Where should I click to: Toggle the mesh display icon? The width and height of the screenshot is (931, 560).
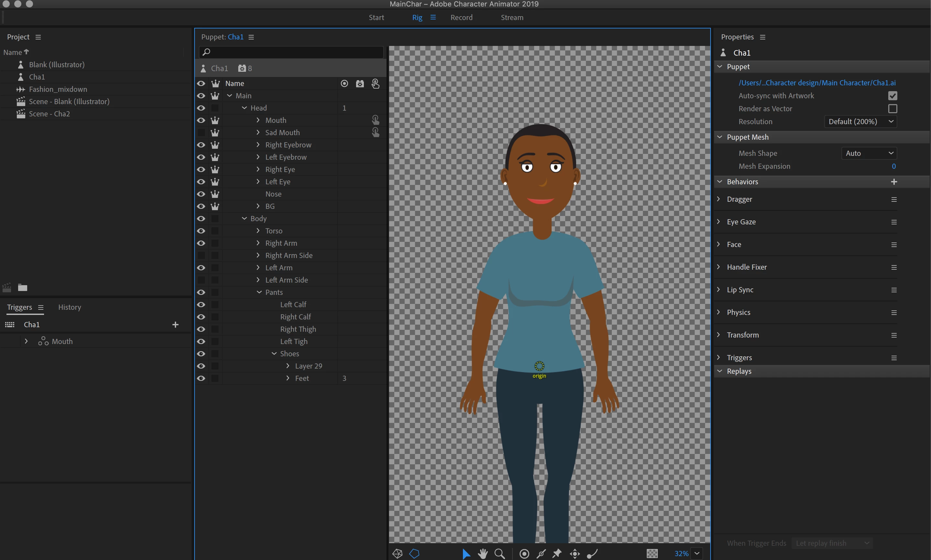(397, 554)
